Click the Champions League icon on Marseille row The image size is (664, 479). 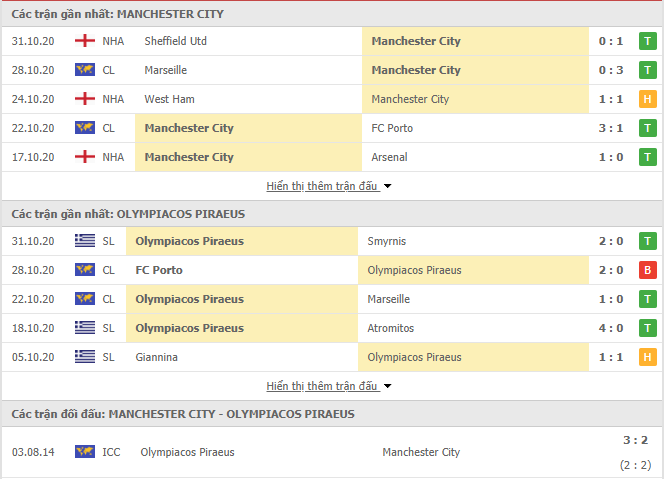[x=85, y=70]
